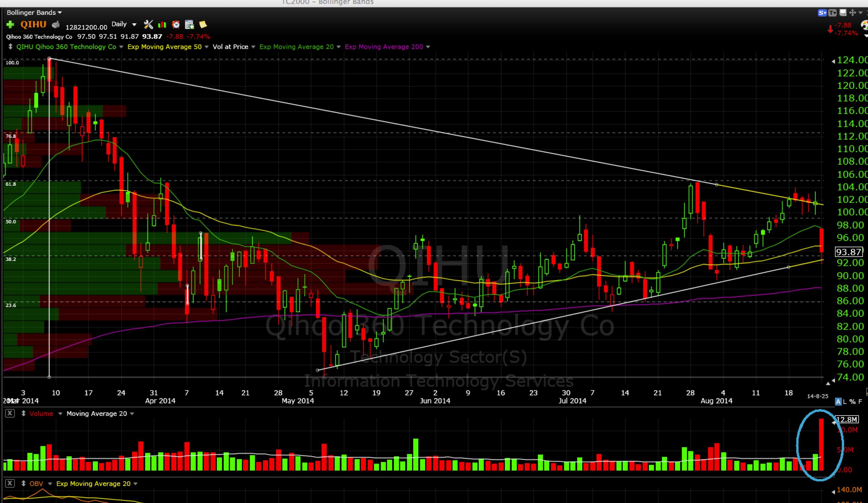Click the green and red bars indicator icon
Viewport: 868px width, 503px height.
click(162, 24)
